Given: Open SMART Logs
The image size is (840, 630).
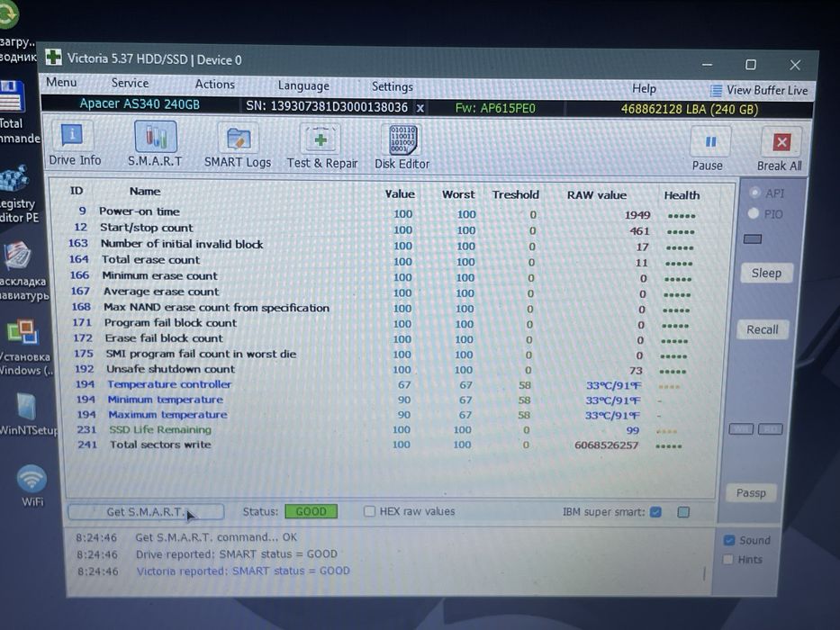Looking at the screenshot, I should pyautogui.click(x=238, y=145).
